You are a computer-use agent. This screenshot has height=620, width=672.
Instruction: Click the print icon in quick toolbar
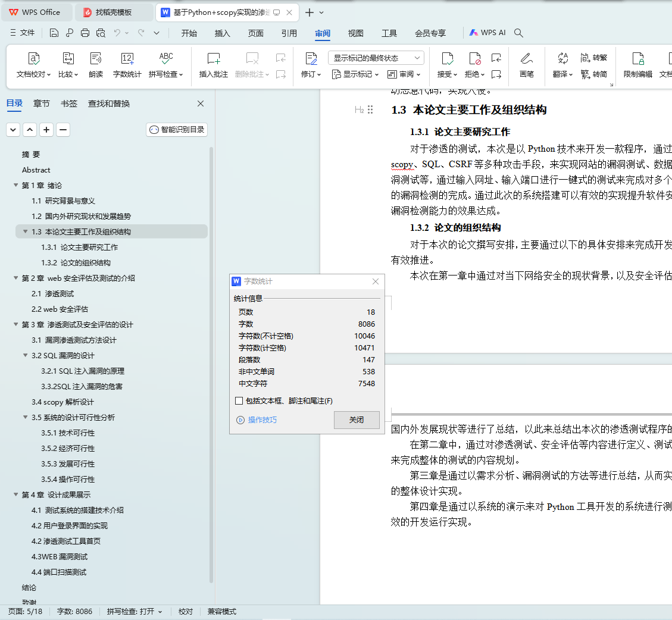(x=85, y=33)
